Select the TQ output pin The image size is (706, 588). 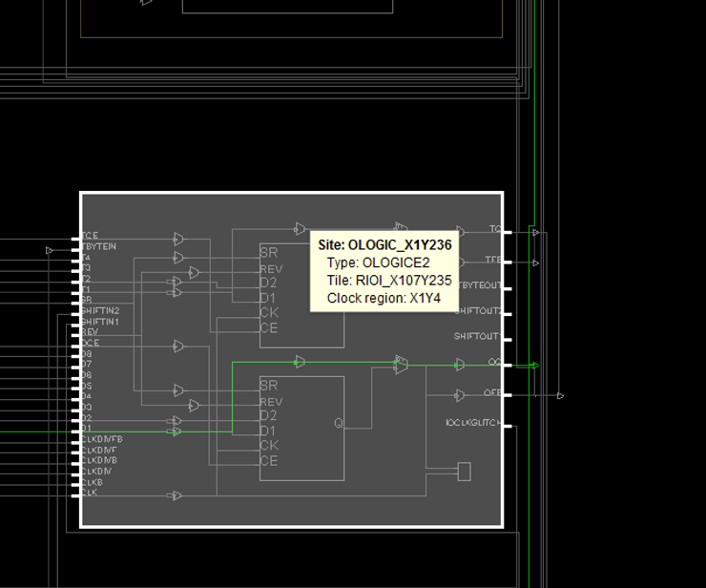tap(507, 232)
